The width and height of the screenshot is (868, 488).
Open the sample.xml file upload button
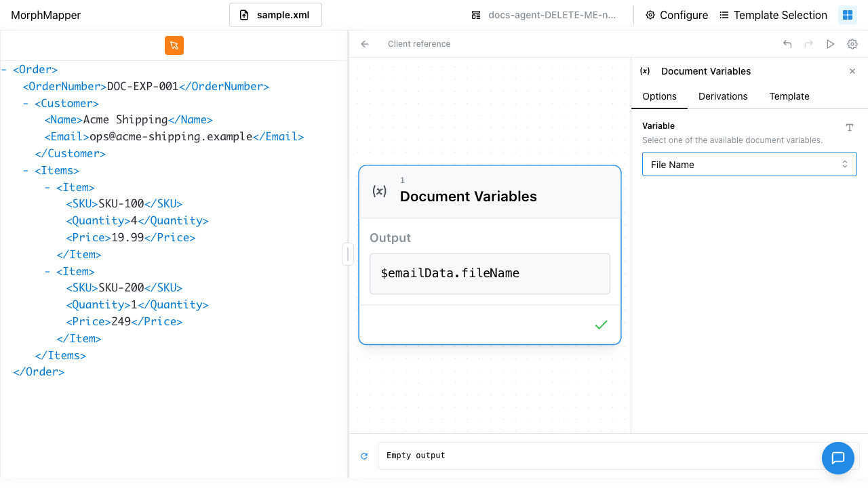(275, 15)
